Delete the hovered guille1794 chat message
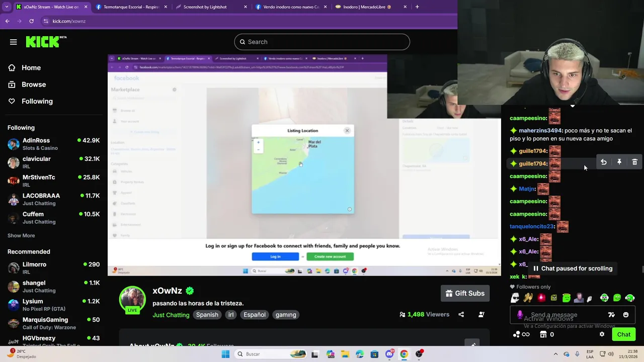Viewport: 644px width, 362px height. (x=634, y=162)
